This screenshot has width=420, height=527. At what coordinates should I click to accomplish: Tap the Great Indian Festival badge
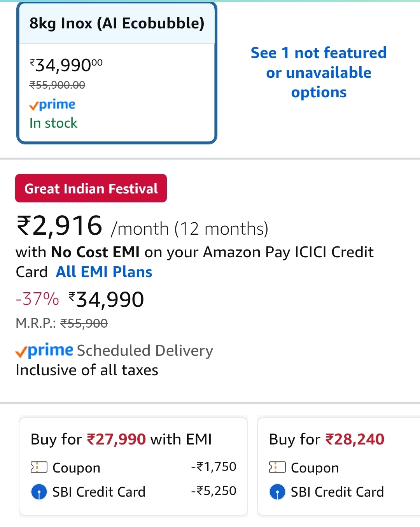91,188
